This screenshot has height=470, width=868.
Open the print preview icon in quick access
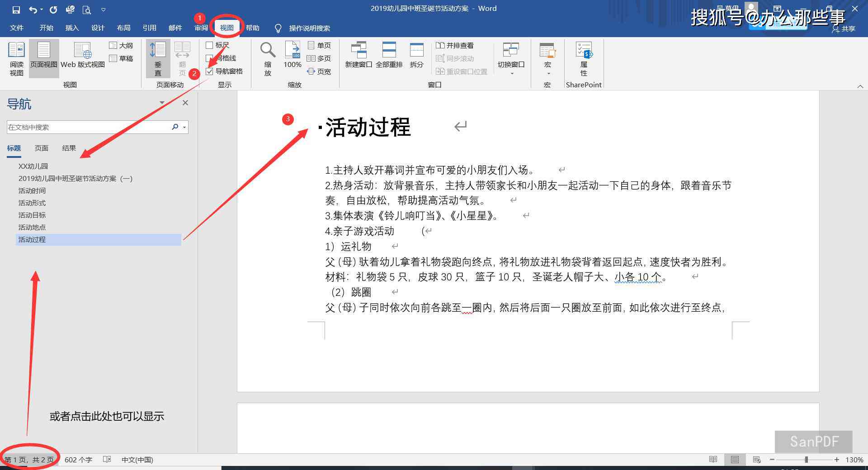[86, 9]
